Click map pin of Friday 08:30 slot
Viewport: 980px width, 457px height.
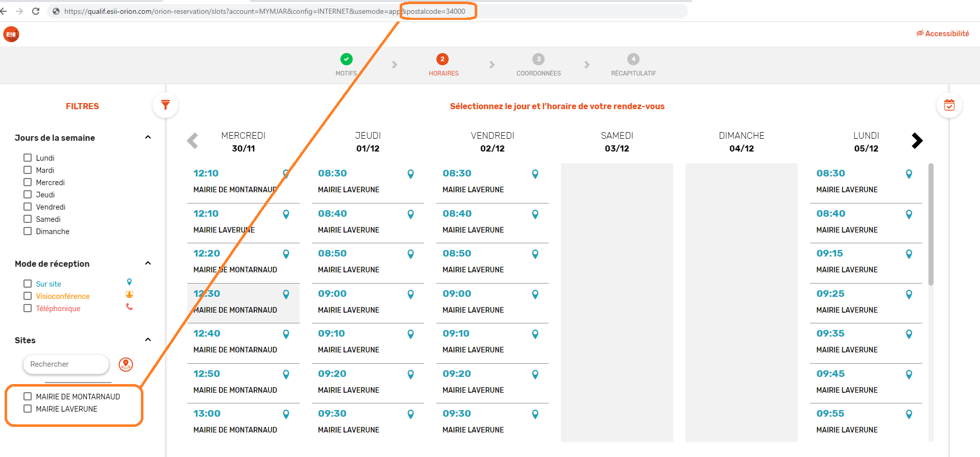click(x=535, y=174)
